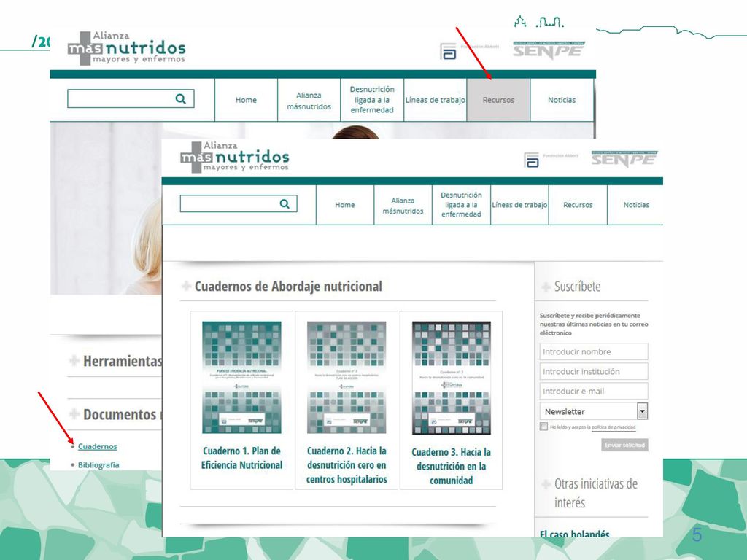Open Cuaderno 3. Hacia la desnutrición en la comunidad
This screenshot has width=747, height=560.
pyautogui.click(x=451, y=466)
